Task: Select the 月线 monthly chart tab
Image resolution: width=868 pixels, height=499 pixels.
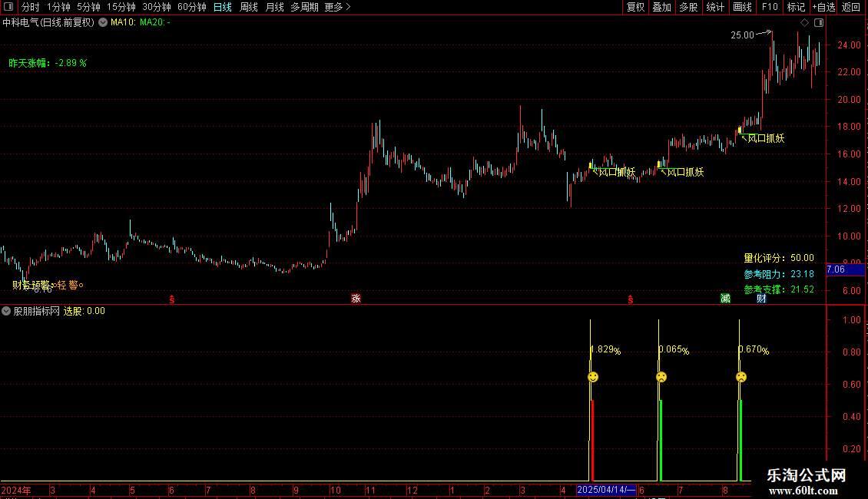Action: click(274, 7)
